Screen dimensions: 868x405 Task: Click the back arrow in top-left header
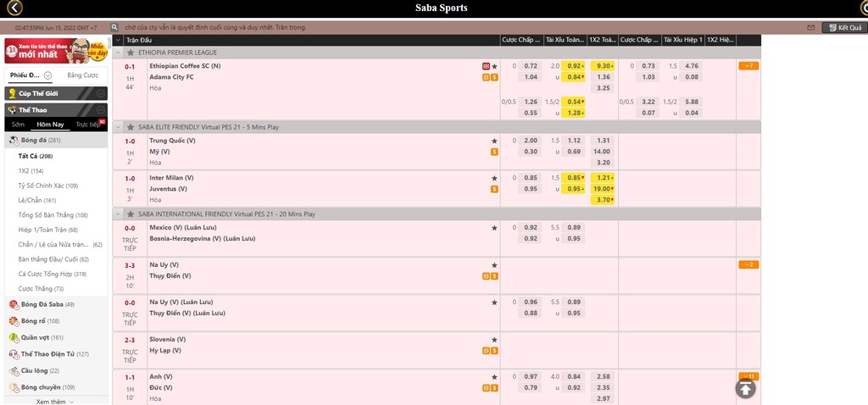(x=9, y=8)
